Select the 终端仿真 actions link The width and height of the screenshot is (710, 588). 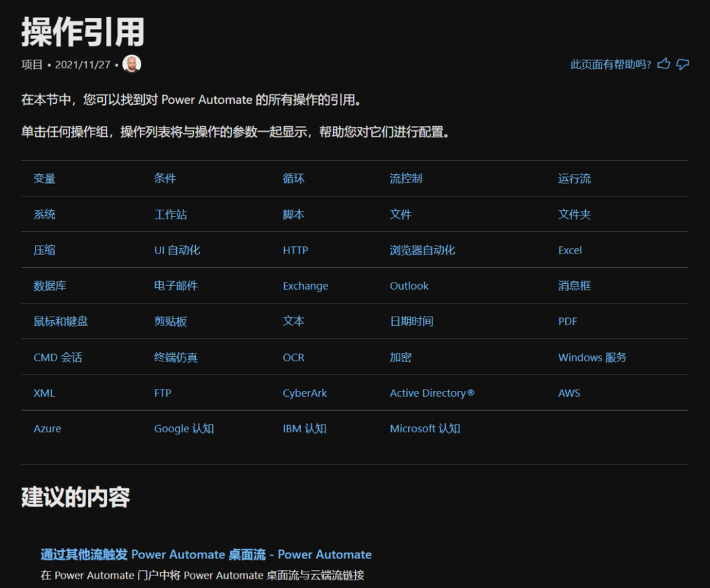(x=176, y=357)
